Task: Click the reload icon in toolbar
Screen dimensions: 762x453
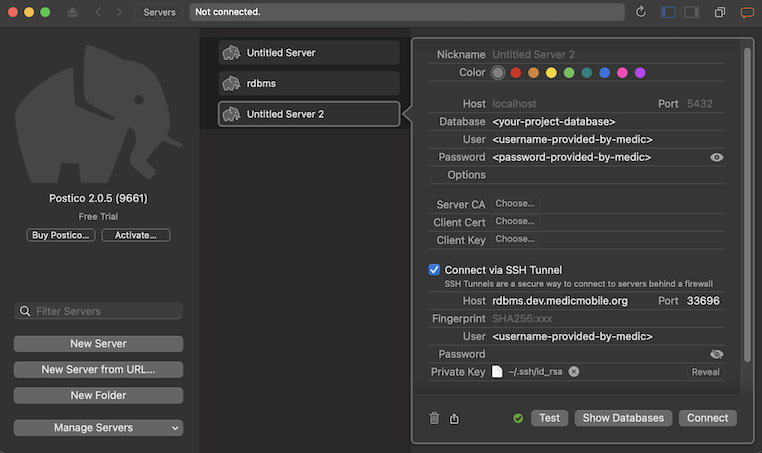Action: click(x=641, y=12)
